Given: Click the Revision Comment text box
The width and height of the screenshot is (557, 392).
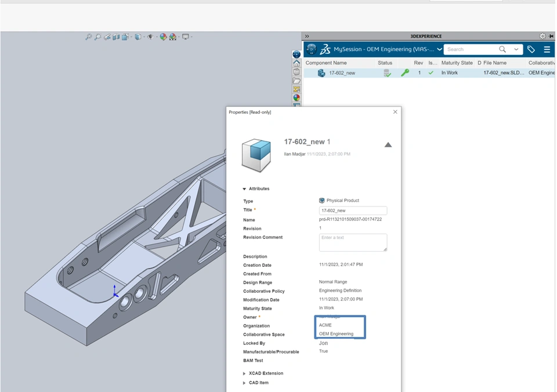Looking at the screenshot, I should pyautogui.click(x=353, y=242).
